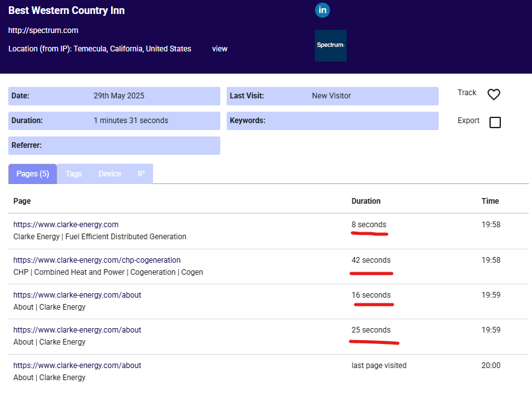Screen dimensions: 532x396
Task: Click the Time column header
Action: (490, 201)
